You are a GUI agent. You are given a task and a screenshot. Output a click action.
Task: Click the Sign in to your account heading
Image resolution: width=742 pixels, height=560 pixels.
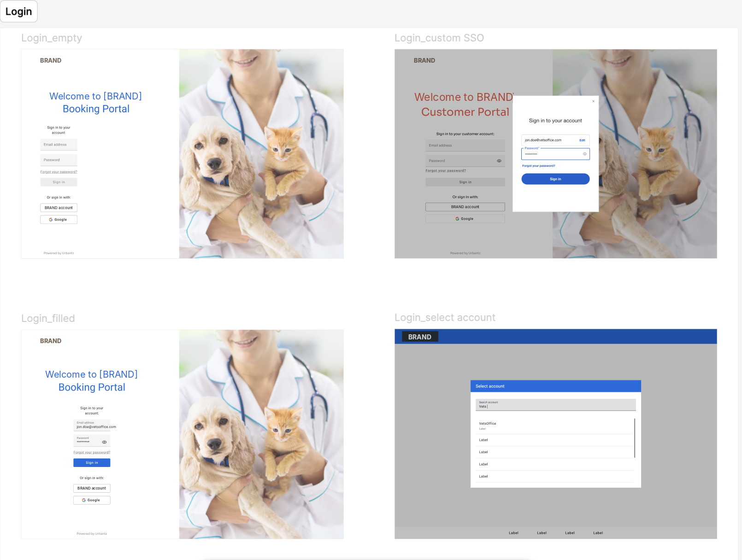[x=555, y=121]
